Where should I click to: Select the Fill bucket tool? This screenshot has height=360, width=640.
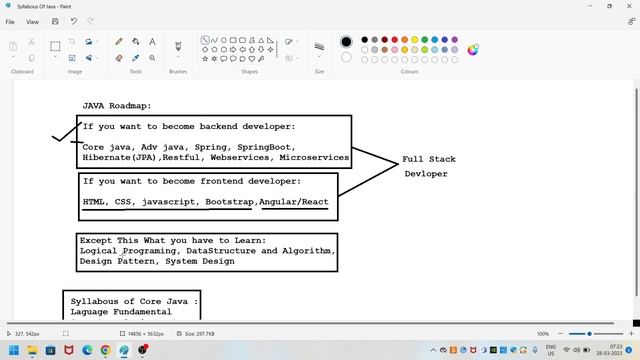coord(136,42)
